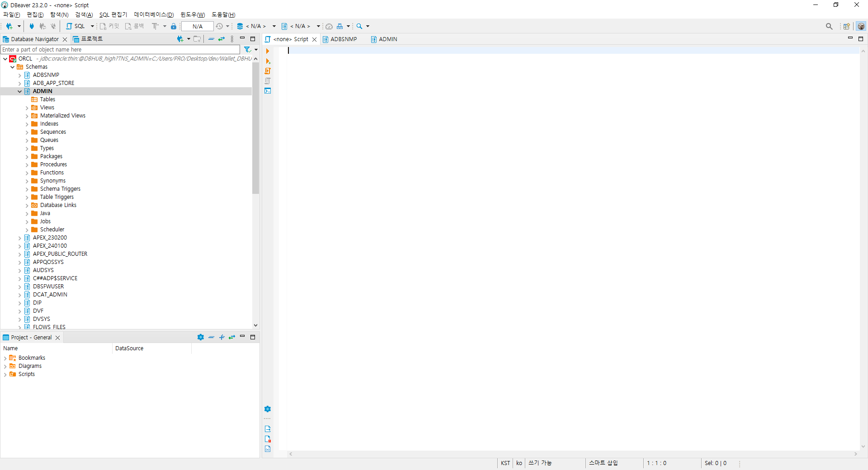The image size is (868, 470).
Task: Expand the Bookmarks folder in Project panel
Action: click(5, 358)
